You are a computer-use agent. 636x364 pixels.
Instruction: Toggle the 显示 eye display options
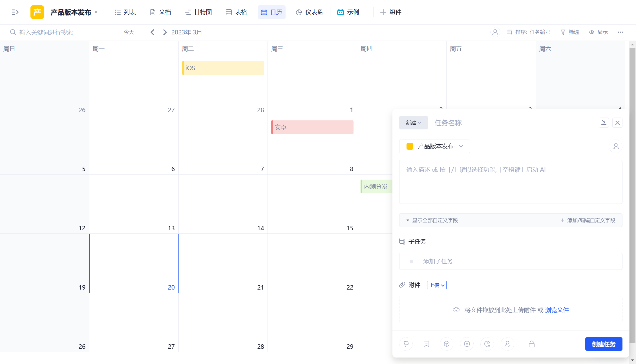(599, 32)
